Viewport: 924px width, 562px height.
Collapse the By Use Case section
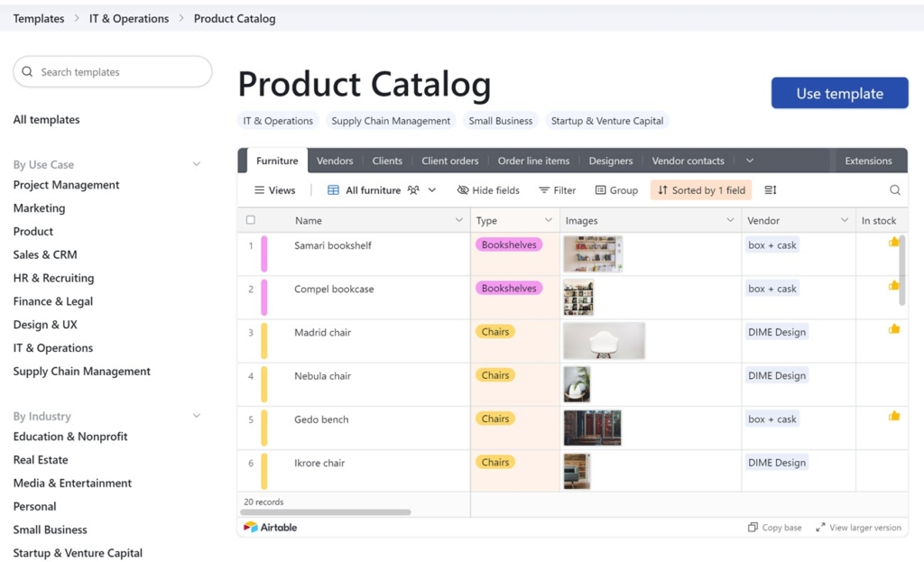tap(197, 164)
